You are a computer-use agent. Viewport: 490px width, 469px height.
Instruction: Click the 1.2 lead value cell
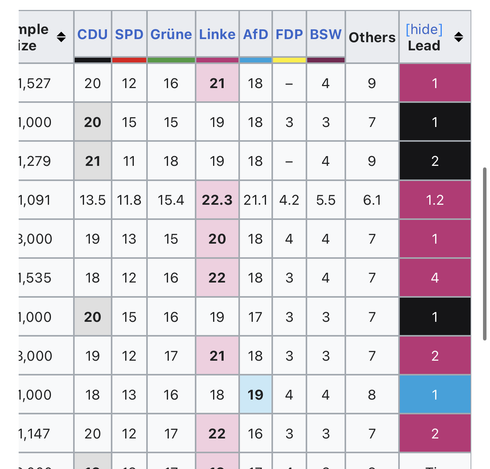(435, 200)
